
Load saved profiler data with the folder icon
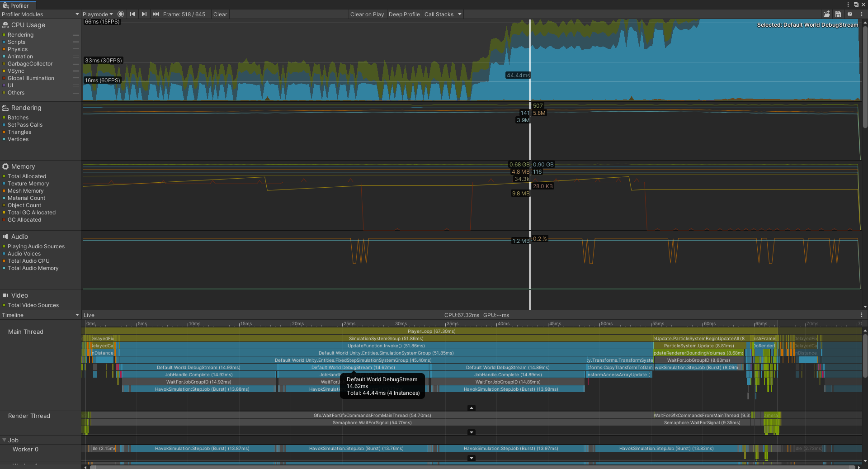tap(826, 14)
